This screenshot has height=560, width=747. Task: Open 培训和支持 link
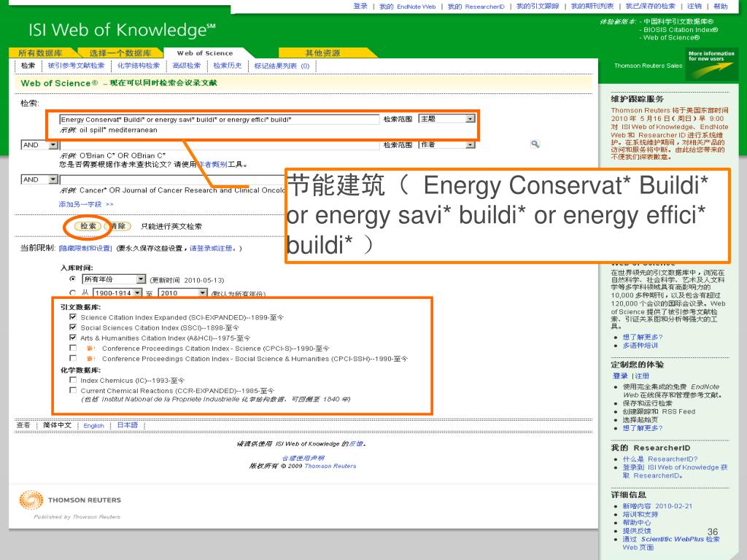point(640,514)
